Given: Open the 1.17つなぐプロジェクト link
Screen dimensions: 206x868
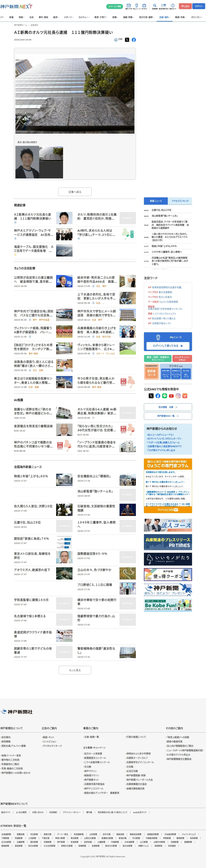Looking at the screenshot, I should 165,314.
